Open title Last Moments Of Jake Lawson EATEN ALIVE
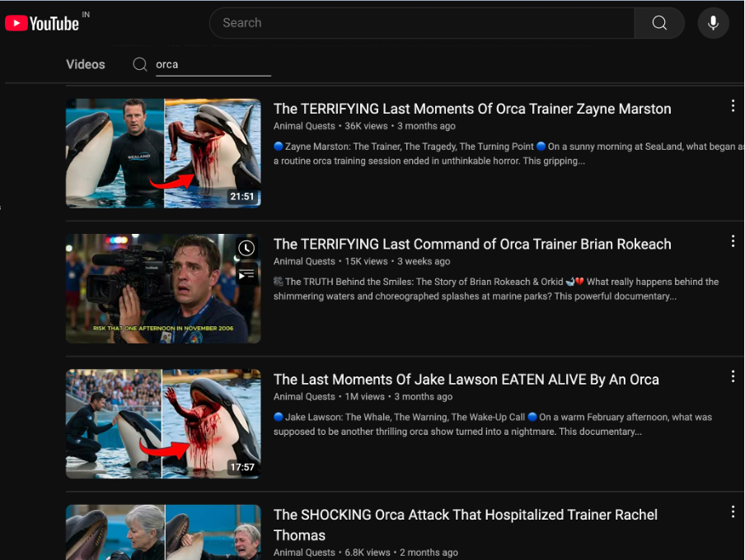Viewport: 745px width, 560px height. coord(466,380)
